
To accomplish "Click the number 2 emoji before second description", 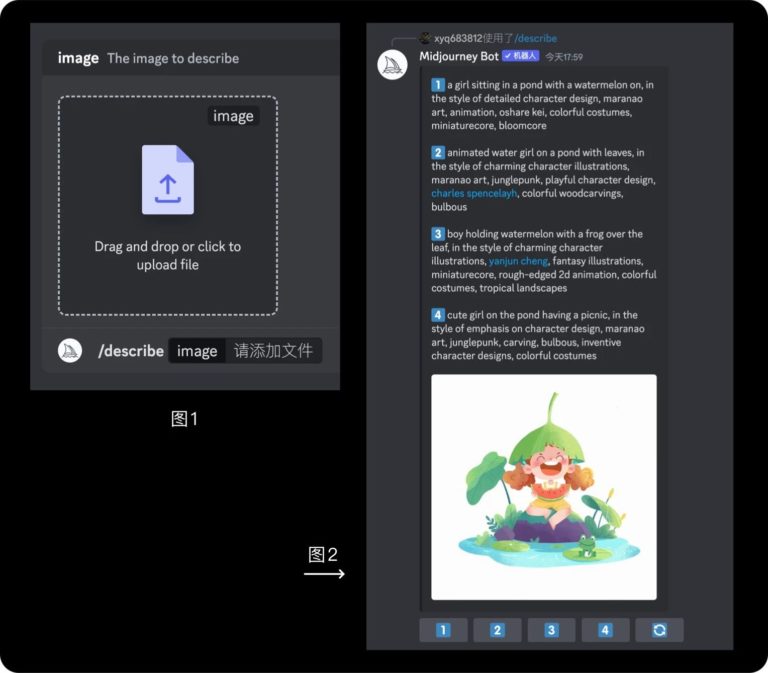I will click(438, 152).
